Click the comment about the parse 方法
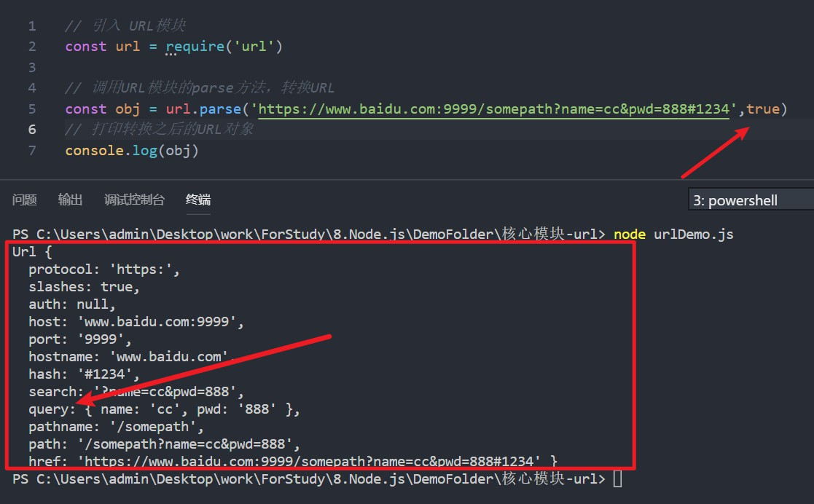Image resolution: width=814 pixels, height=504 pixels. pyautogui.click(x=200, y=87)
